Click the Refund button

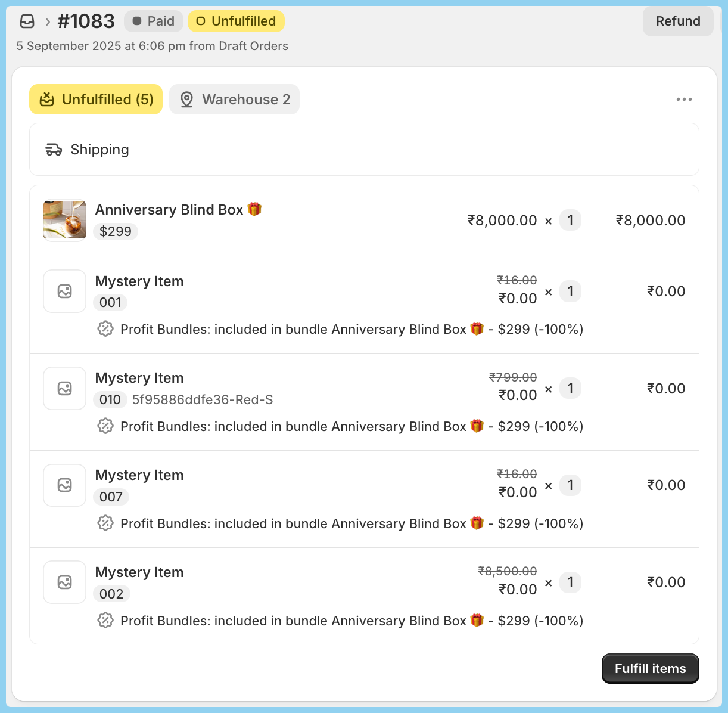pyautogui.click(x=678, y=21)
